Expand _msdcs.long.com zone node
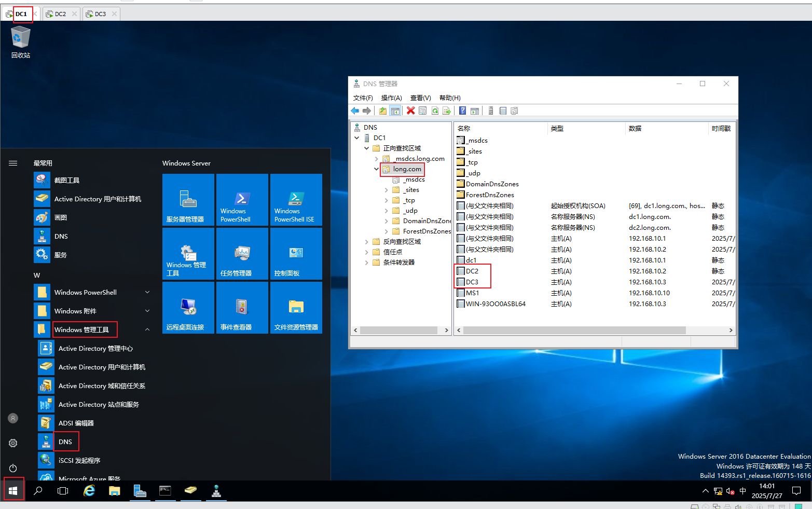 point(377,159)
